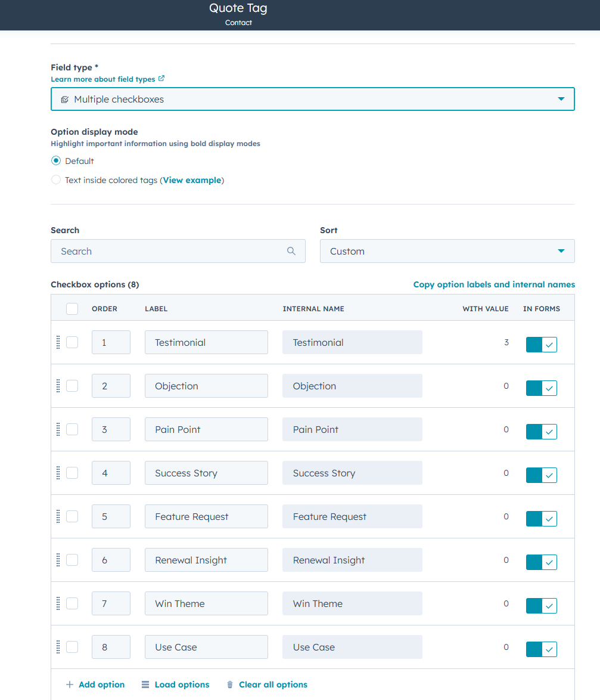The width and height of the screenshot is (600, 700).
Task: Grab the drag handle beside Pain Point
Action: click(58, 429)
